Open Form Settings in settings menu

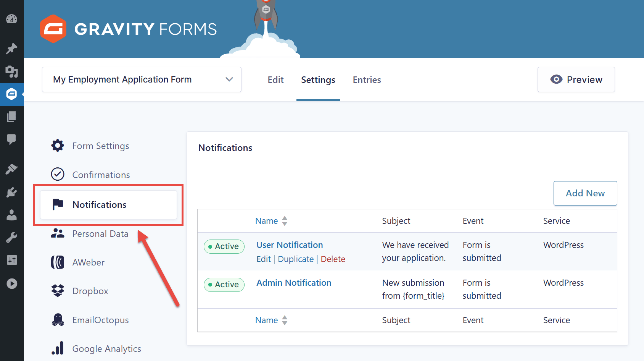(101, 146)
